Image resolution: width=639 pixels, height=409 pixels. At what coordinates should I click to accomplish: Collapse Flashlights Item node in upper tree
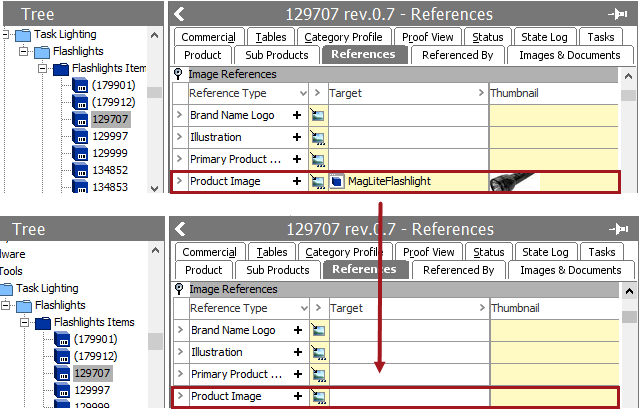point(42,68)
